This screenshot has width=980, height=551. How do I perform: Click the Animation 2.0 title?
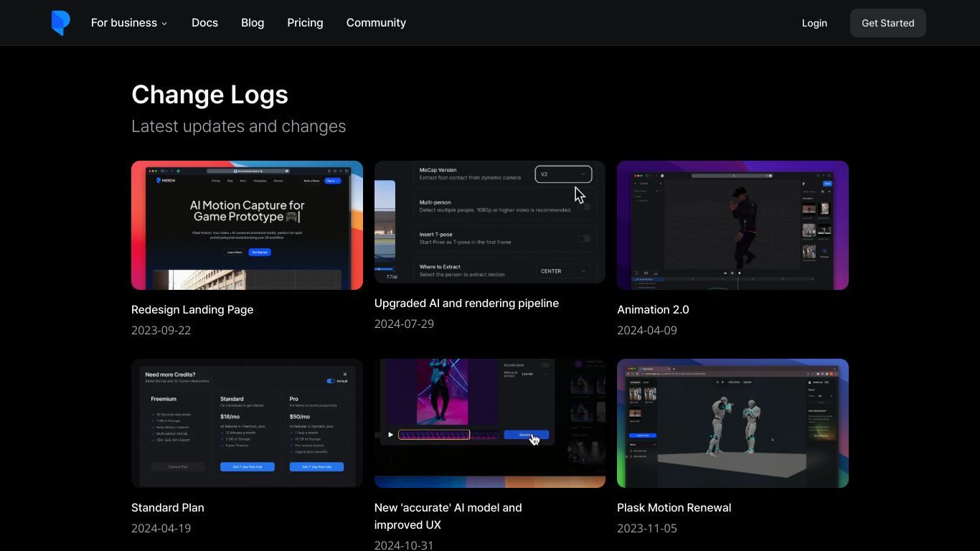pyautogui.click(x=653, y=310)
